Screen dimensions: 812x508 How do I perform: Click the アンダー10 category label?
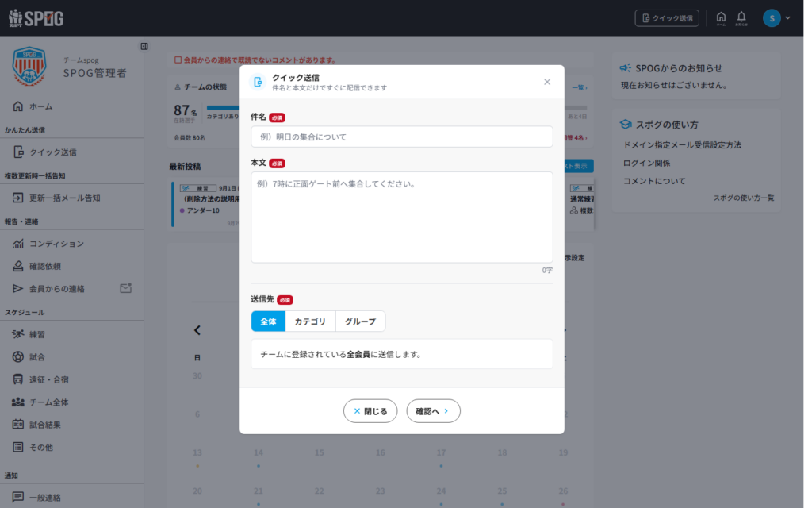pos(203,210)
